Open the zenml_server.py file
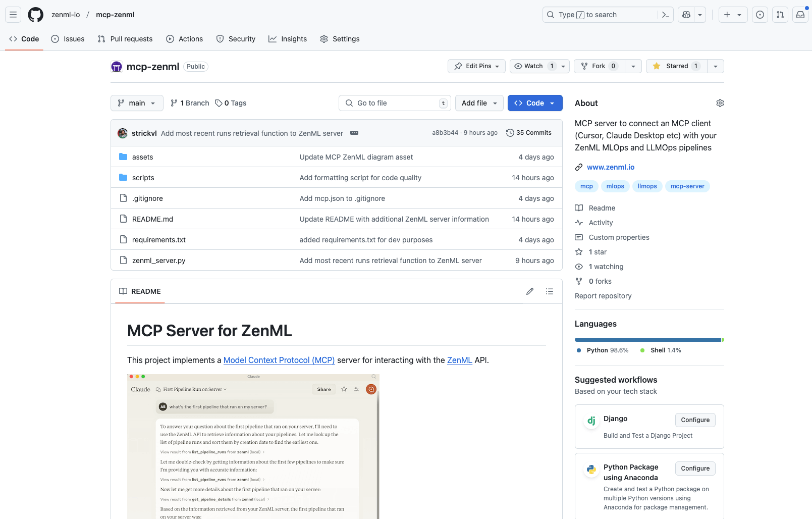Image resolution: width=812 pixels, height=519 pixels. click(158, 260)
